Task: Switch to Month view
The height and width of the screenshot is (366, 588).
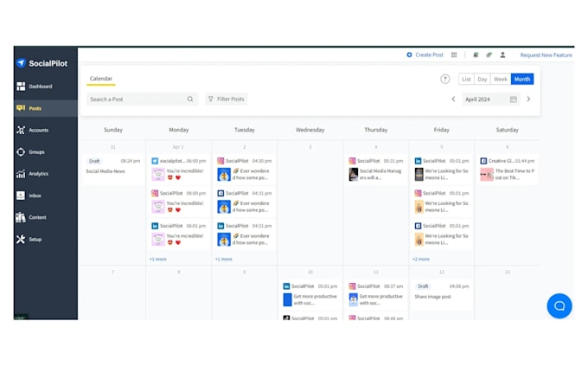Action: point(522,79)
